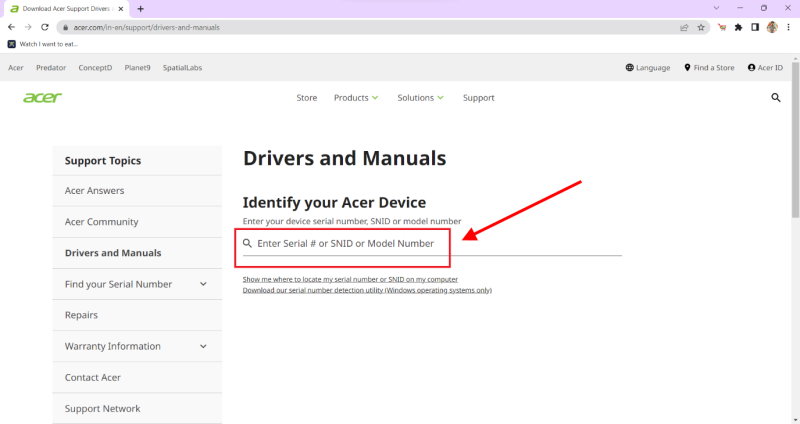This screenshot has width=800, height=424.
Task: Bookmark this page with star icon
Action: point(701,28)
